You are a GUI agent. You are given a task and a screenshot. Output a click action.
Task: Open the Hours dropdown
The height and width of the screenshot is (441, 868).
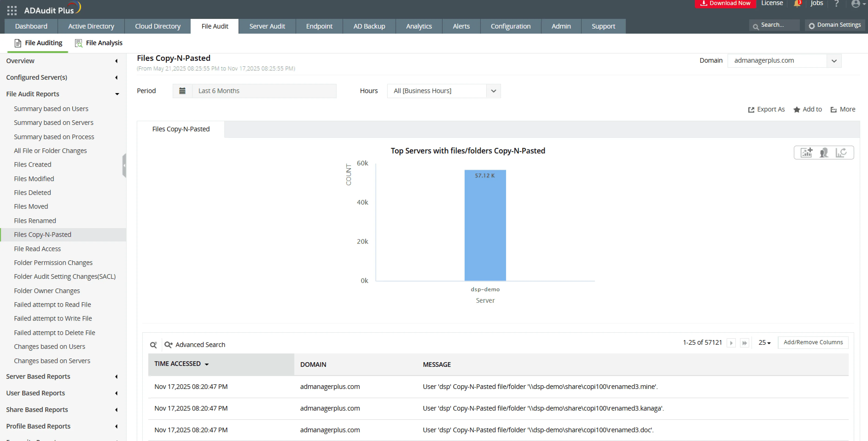[444, 91]
